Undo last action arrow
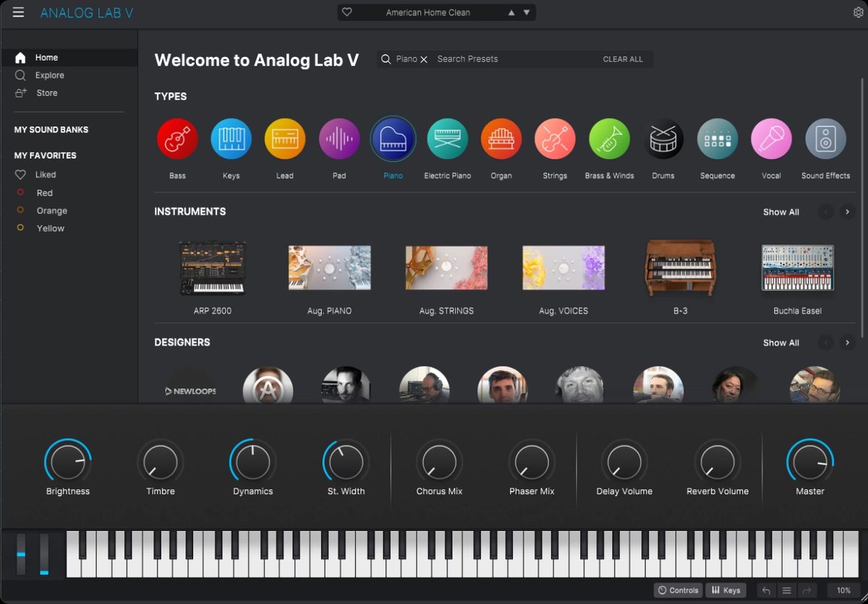Viewport: 868px width, 604px height. [767, 590]
